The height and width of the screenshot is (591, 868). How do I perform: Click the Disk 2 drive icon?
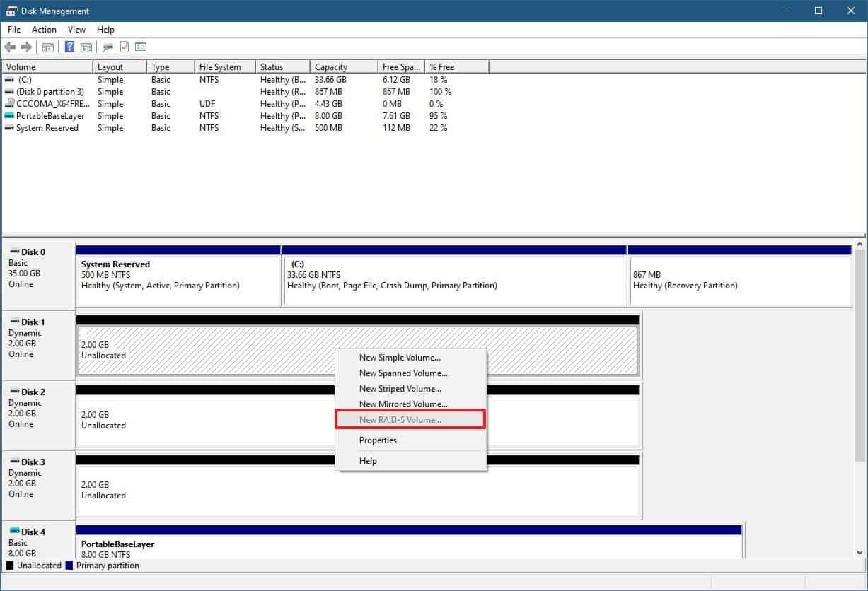(x=13, y=392)
